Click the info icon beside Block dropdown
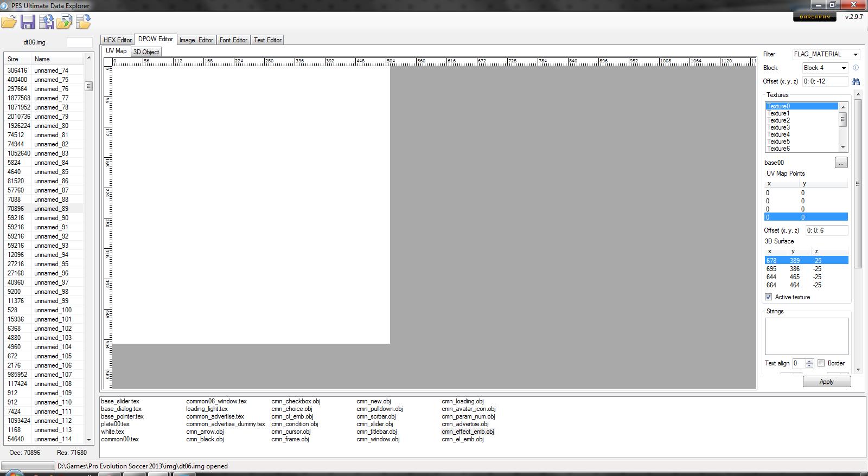This screenshot has height=476, width=868. coord(856,68)
